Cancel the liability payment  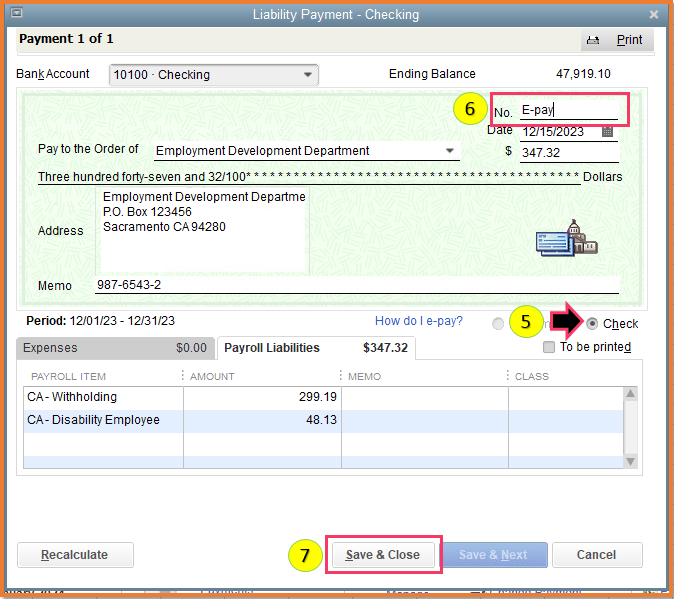click(597, 555)
